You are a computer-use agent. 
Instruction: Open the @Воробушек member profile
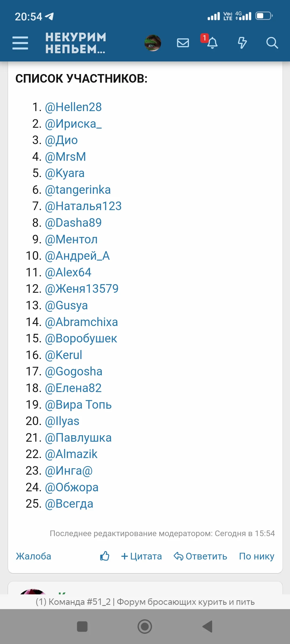click(x=81, y=338)
